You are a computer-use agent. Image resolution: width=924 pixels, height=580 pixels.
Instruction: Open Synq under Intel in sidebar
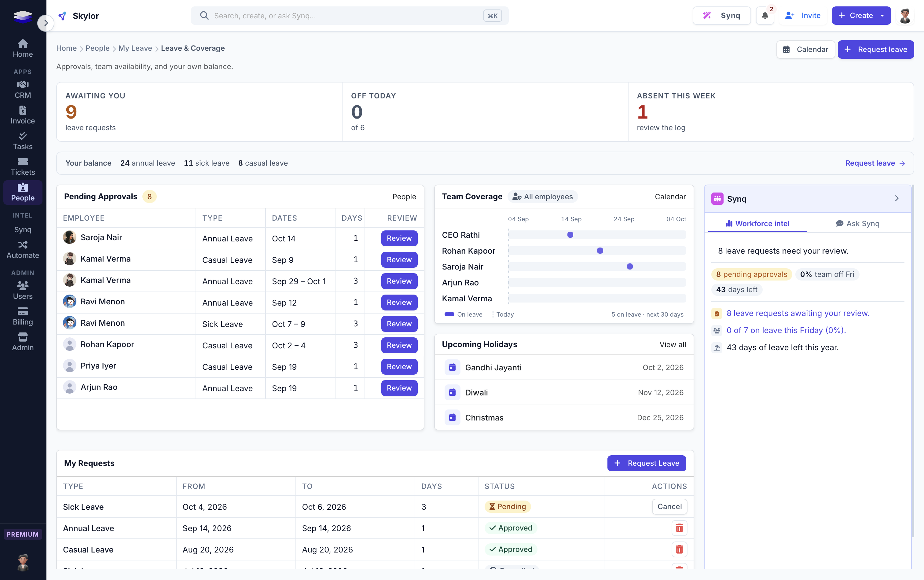pyautogui.click(x=23, y=230)
